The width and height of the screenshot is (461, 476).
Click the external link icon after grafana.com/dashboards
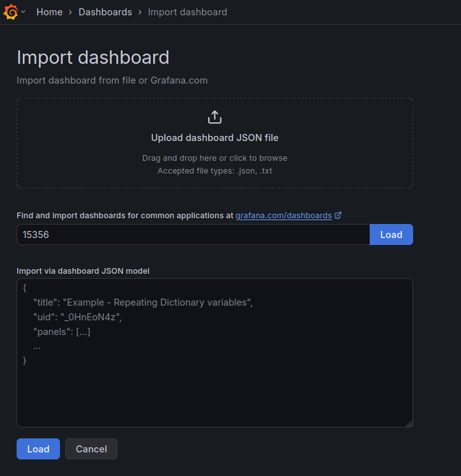[338, 216]
